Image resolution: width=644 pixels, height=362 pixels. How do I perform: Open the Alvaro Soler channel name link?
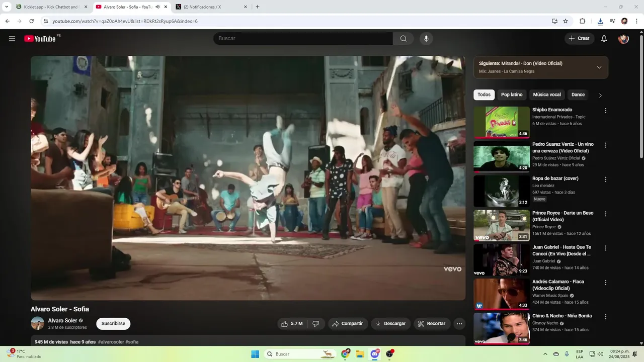(62, 321)
